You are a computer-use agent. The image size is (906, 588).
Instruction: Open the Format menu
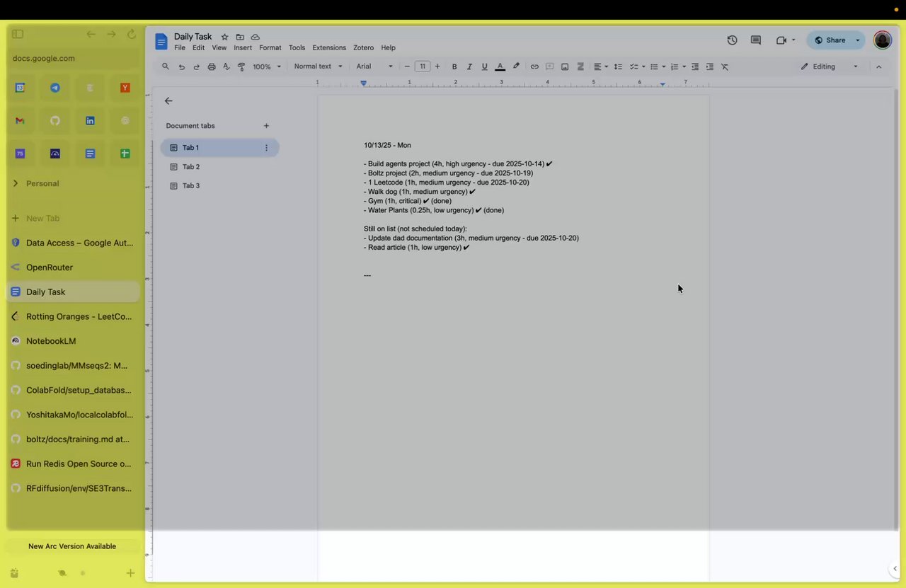[x=270, y=48]
